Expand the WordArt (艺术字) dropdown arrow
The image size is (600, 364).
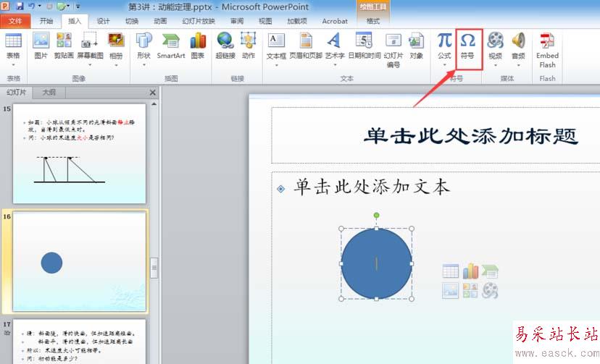pos(335,65)
